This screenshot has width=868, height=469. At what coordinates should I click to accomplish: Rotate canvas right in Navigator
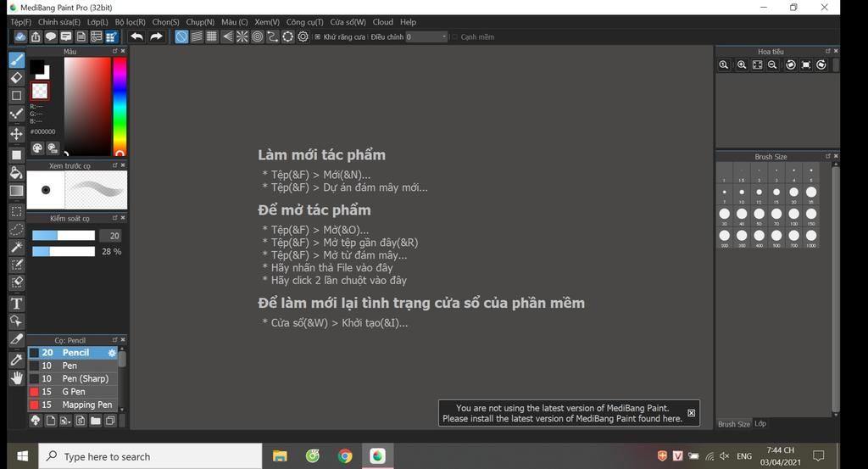pyautogui.click(x=821, y=64)
